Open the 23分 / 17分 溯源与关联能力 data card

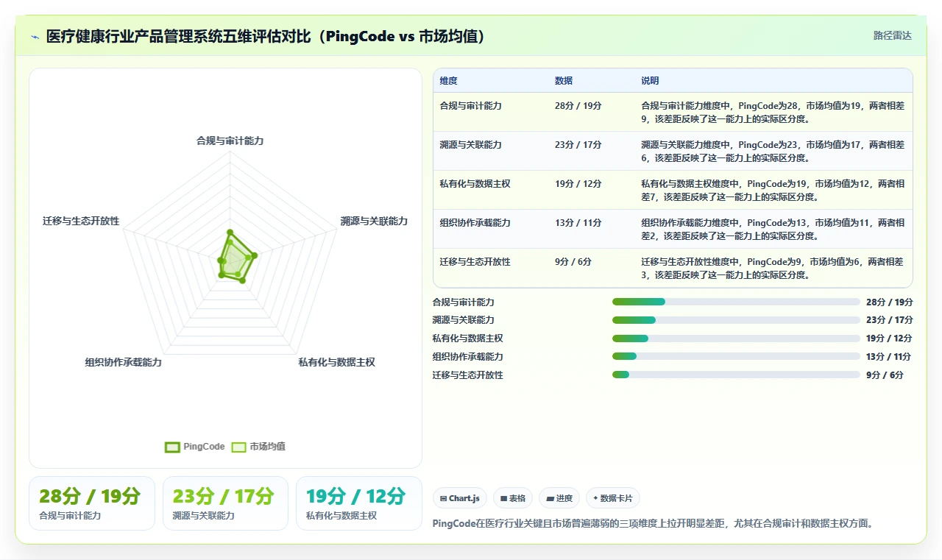tap(225, 503)
